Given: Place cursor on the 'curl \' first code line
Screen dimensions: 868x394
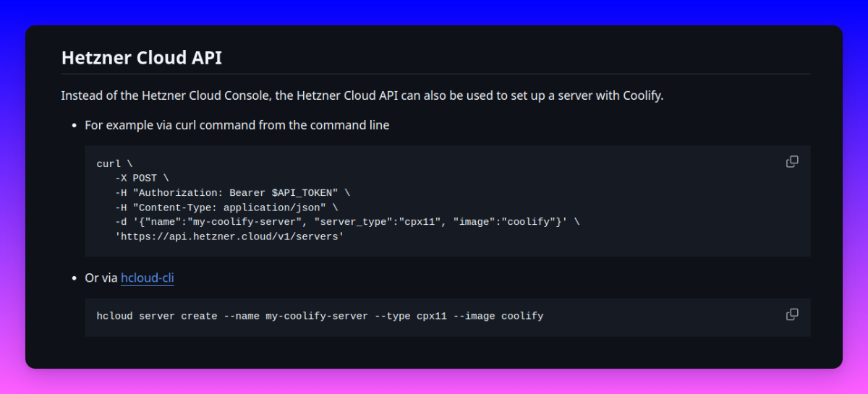Looking at the screenshot, I should [114, 164].
